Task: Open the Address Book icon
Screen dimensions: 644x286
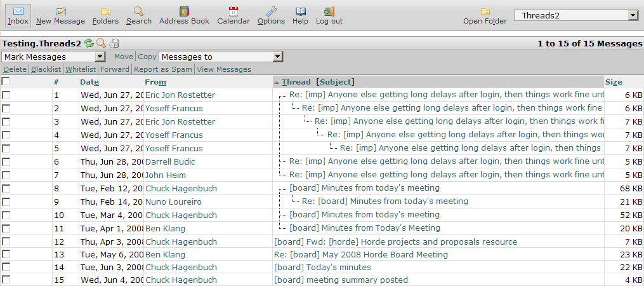Action: click(x=185, y=11)
